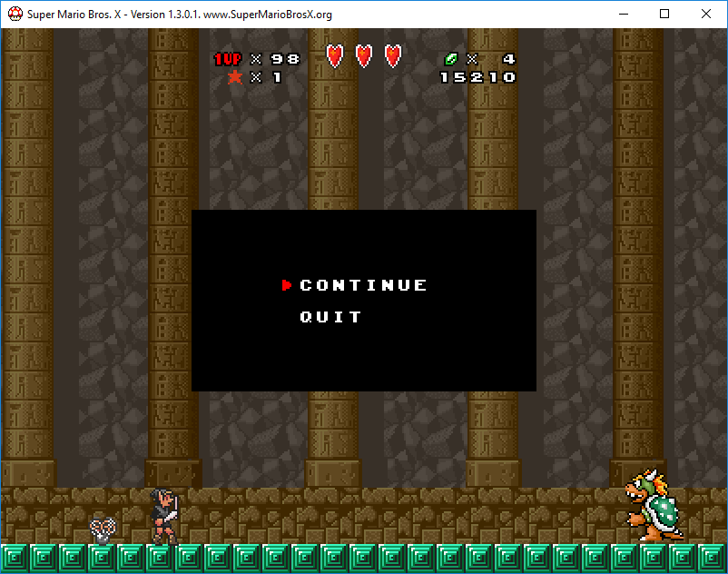Click the red menu selection arrow
Screen dimensions: 728x574
pyautogui.click(x=287, y=284)
